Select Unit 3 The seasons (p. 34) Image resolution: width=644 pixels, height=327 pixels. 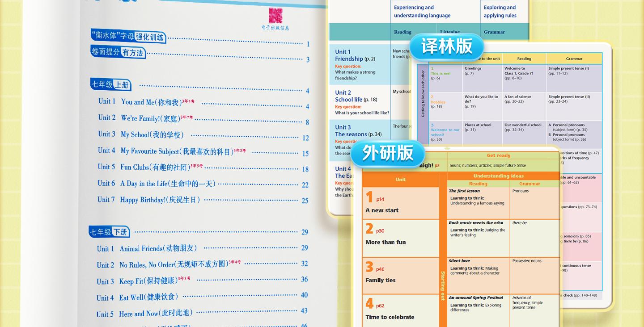click(x=358, y=130)
